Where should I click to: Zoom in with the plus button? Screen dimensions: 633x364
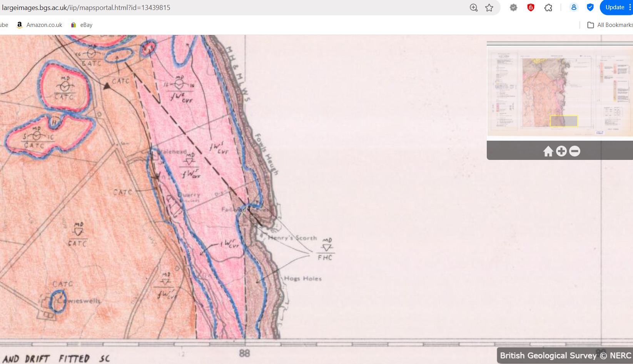pos(561,151)
